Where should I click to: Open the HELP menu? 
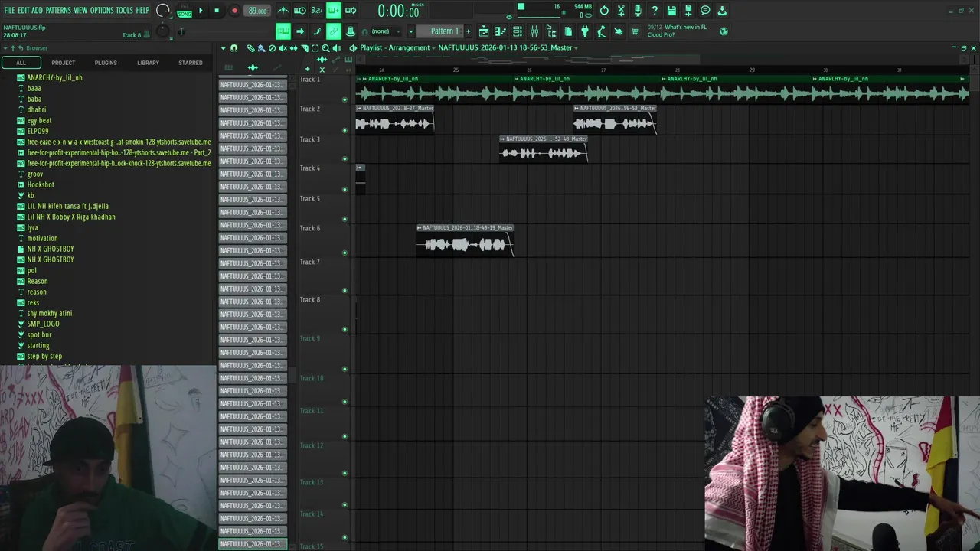pyautogui.click(x=142, y=11)
